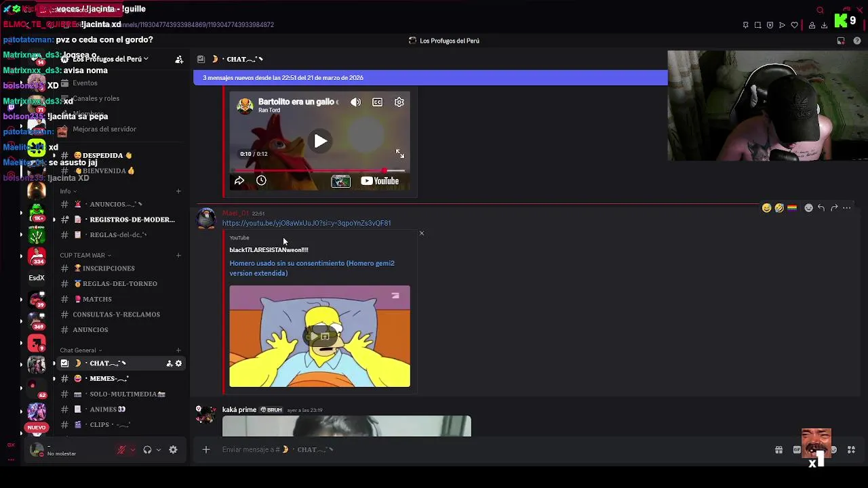
Task: Click the watch later clock on the Bartolito video
Action: (x=261, y=180)
